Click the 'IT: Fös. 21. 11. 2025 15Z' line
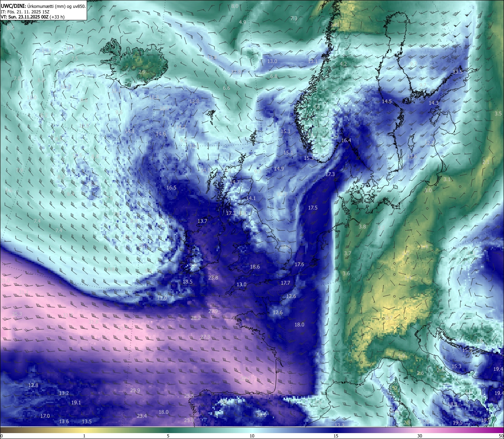The height and width of the screenshot is (439, 504). (x=25, y=11)
